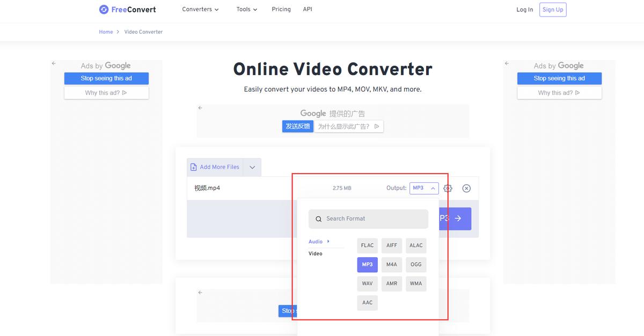
Task: Click the 发送反馈 button
Action: click(298, 126)
